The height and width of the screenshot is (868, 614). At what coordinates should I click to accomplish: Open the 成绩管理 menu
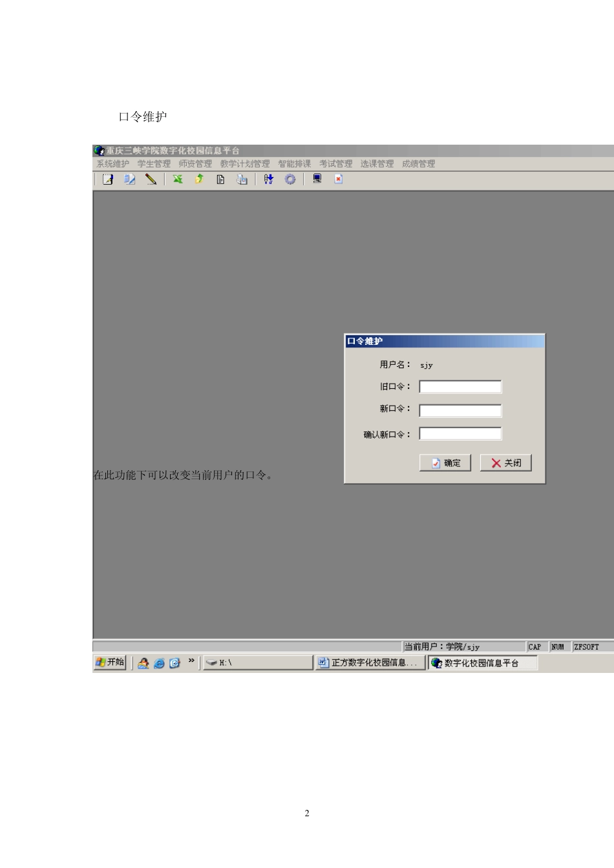click(x=419, y=164)
